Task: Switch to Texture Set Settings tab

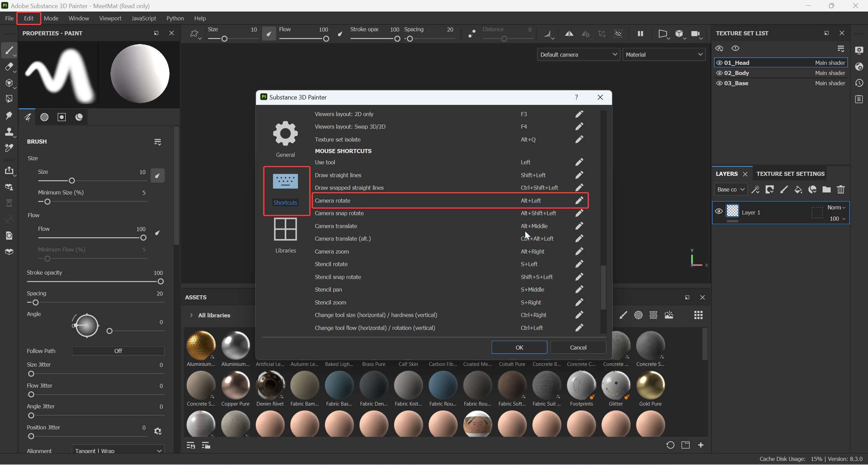Action: click(790, 174)
